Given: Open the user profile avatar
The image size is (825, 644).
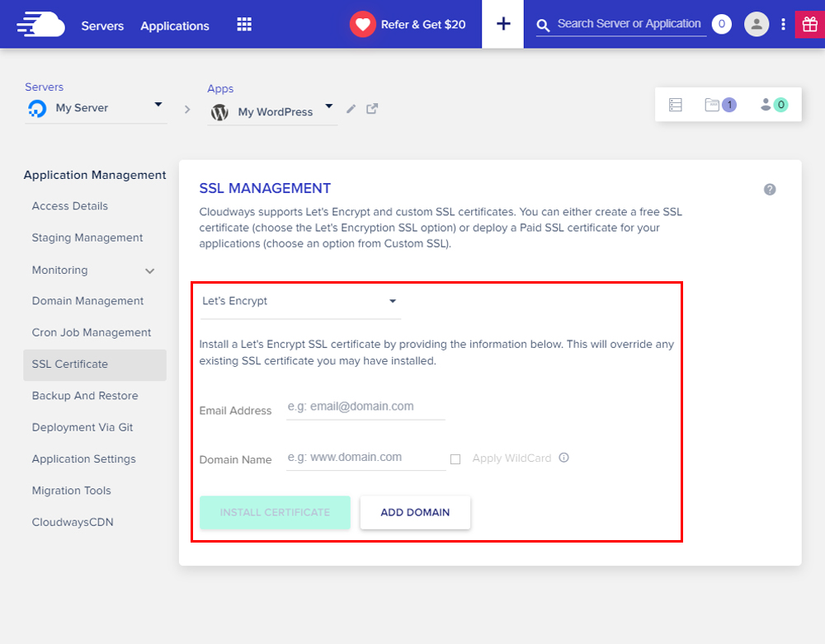Looking at the screenshot, I should 756,24.
